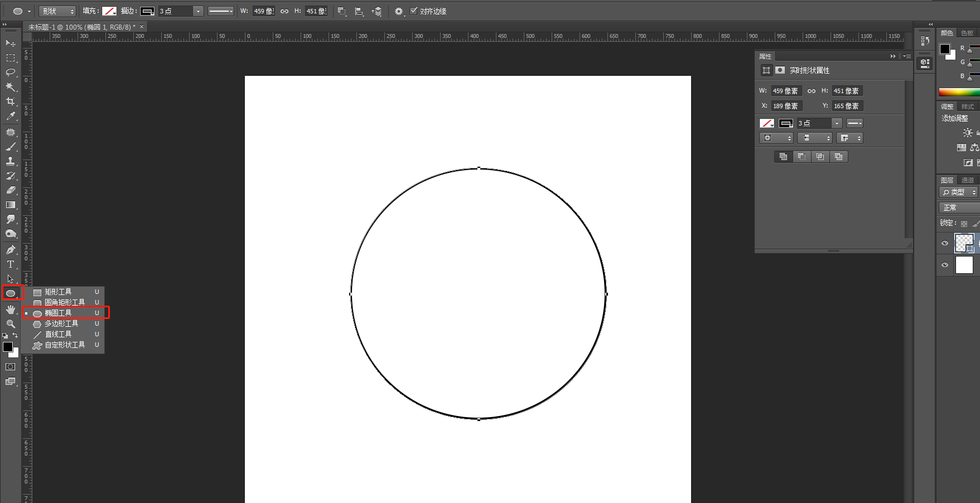
Task: Close the 未标题-1 document tab
Action: tap(142, 27)
